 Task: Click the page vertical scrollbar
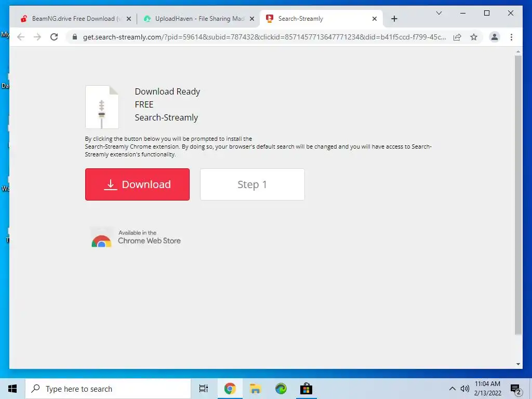pyautogui.click(x=518, y=195)
